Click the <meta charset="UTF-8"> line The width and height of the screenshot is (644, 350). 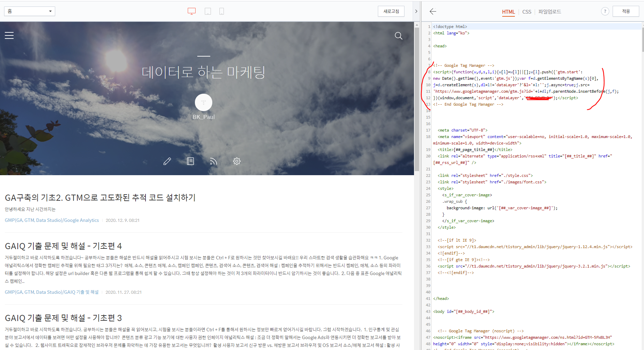coord(463,130)
